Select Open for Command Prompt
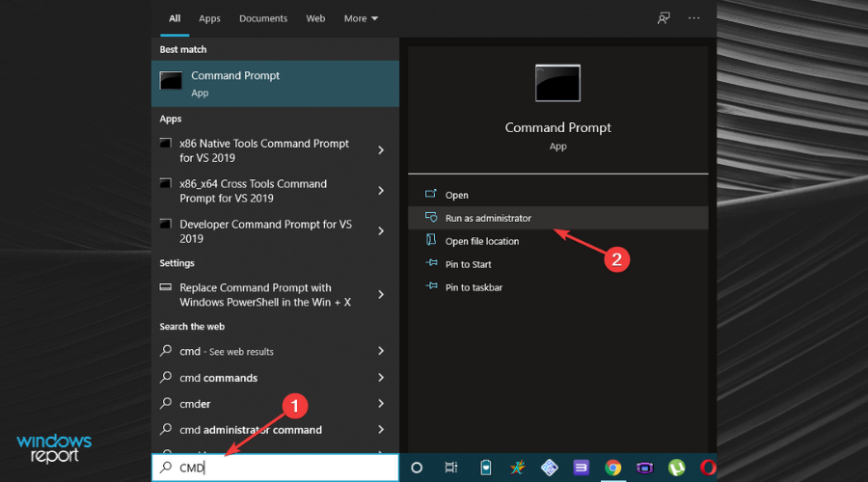Screen dimensions: 868x482 click(x=558, y=195)
